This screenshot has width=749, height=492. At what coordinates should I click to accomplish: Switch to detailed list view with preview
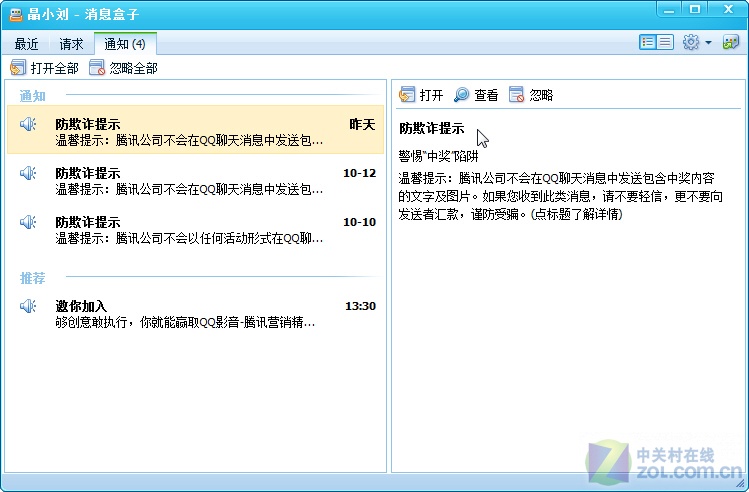point(647,43)
